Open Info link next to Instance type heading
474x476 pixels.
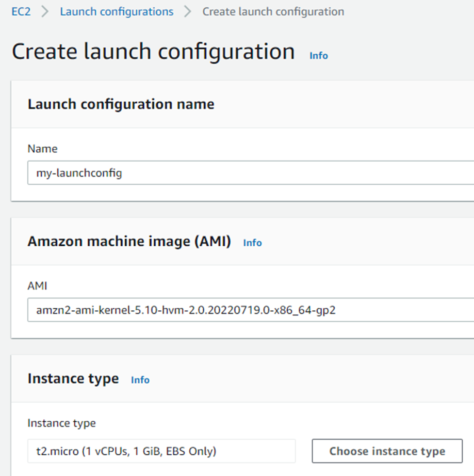(x=140, y=380)
